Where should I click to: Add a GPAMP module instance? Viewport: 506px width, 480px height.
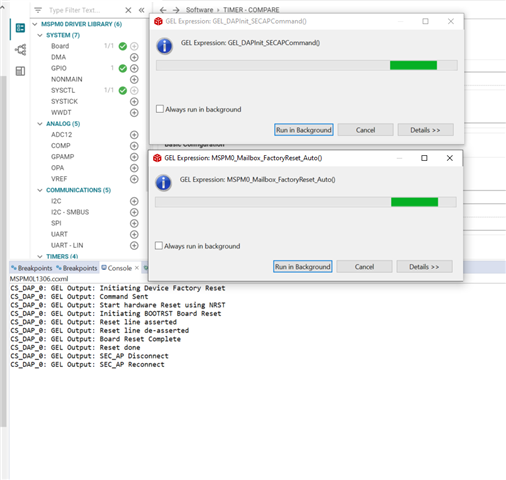134,157
